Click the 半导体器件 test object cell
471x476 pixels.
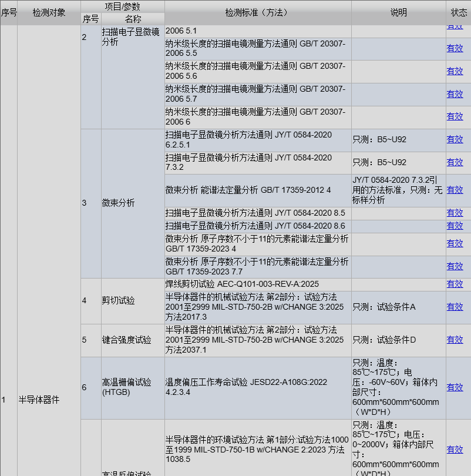39,400
